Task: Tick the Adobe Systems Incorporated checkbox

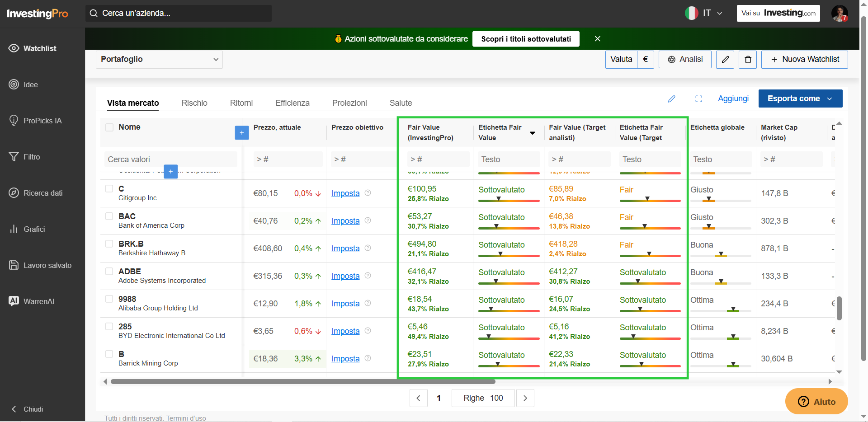Action: (x=109, y=271)
